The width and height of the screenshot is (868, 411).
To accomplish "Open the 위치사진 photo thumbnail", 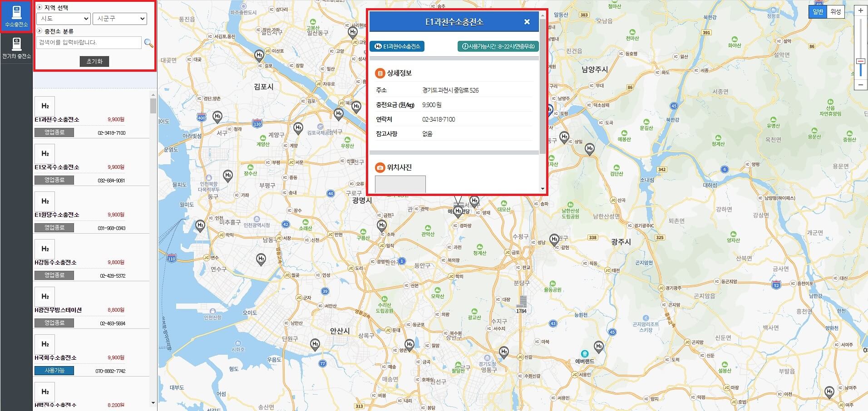I will tap(400, 184).
